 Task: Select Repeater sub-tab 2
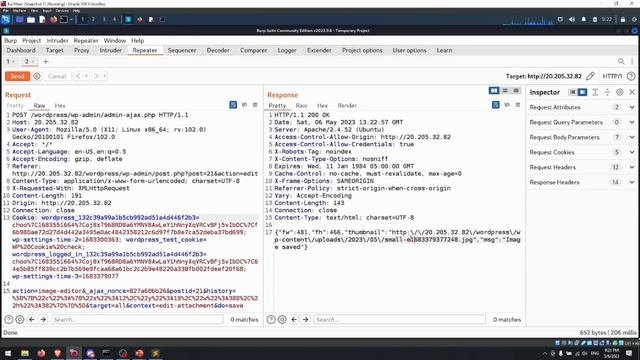click(x=29, y=62)
